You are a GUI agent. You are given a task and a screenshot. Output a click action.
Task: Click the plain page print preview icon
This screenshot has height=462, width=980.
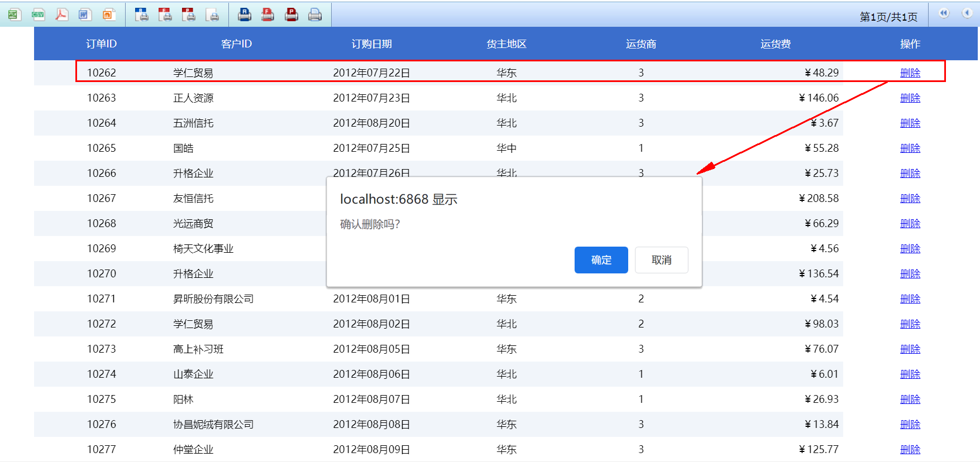click(x=212, y=15)
